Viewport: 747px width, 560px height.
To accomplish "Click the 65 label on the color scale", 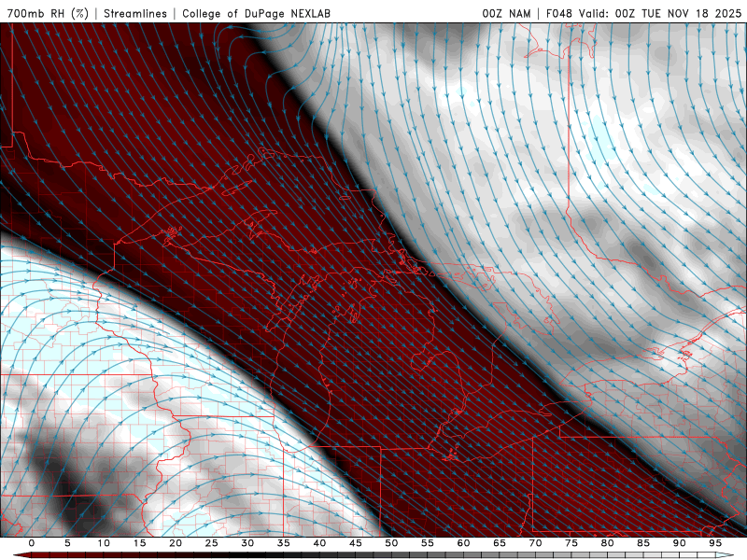I will coord(500,543).
